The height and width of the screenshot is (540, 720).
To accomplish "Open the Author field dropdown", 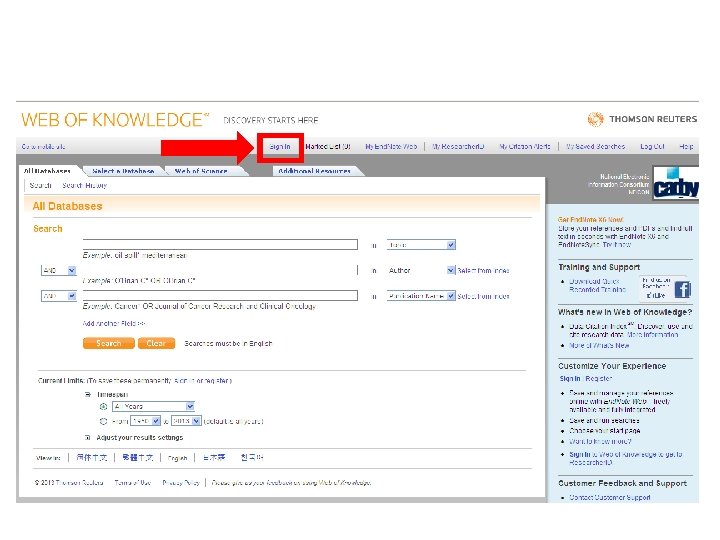I will tap(421, 270).
